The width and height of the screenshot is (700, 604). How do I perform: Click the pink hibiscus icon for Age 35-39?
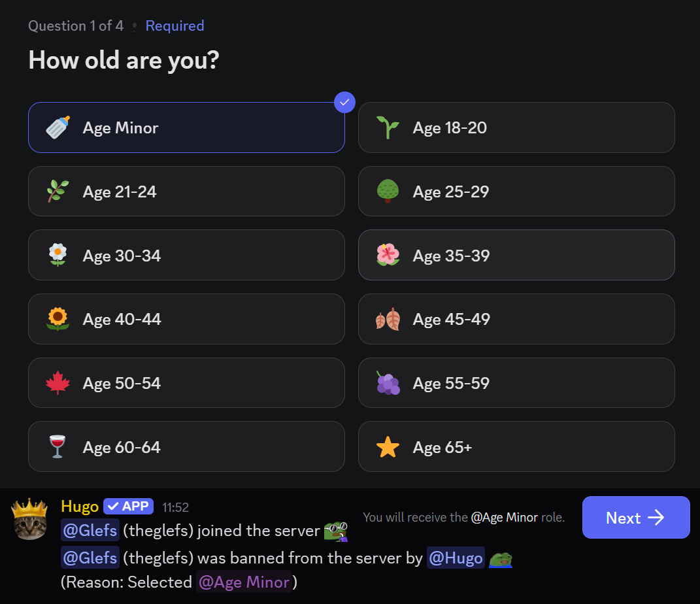388,256
